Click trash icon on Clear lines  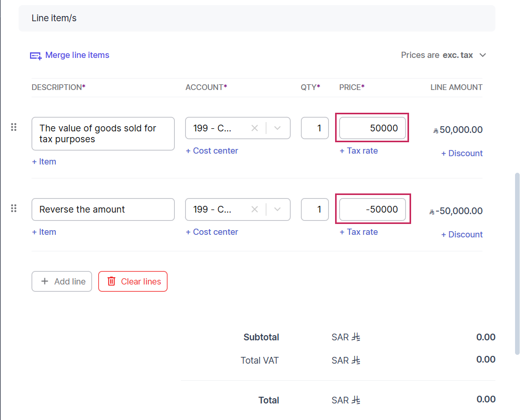click(x=111, y=281)
